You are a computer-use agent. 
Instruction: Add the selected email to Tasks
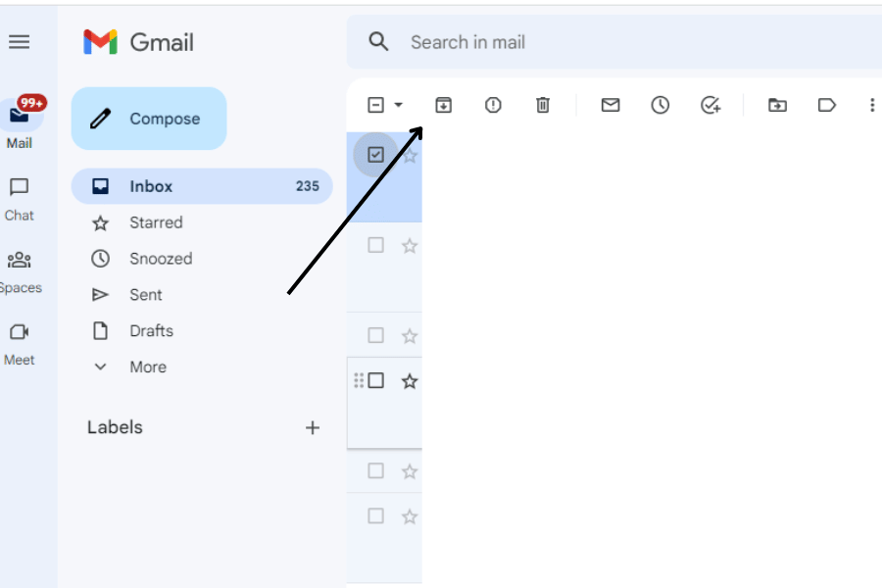[711, 105]
